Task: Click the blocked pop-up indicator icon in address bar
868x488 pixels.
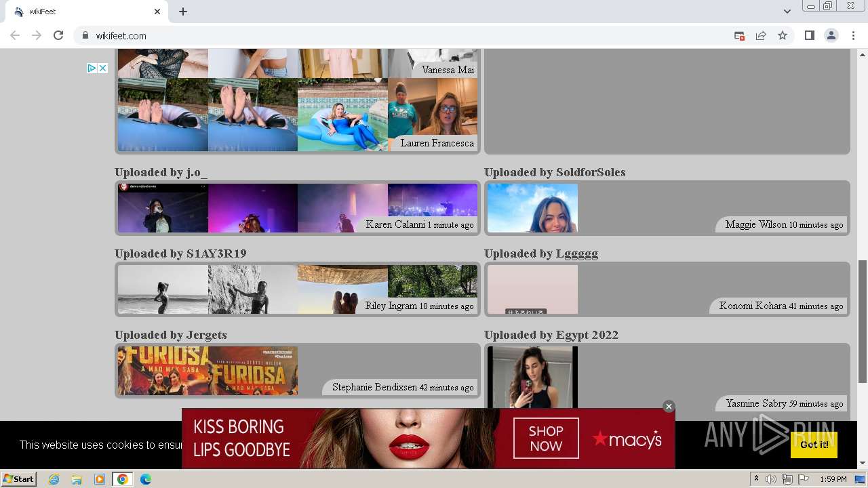Action: click(x=739, y=36)
